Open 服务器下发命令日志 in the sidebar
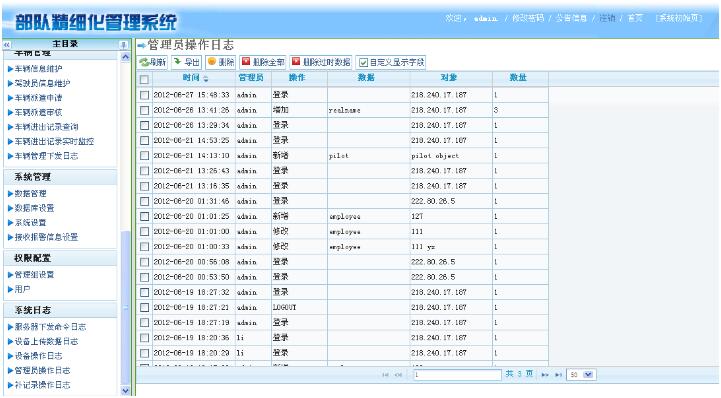This screenshot has width=721, height=398. 50,327
